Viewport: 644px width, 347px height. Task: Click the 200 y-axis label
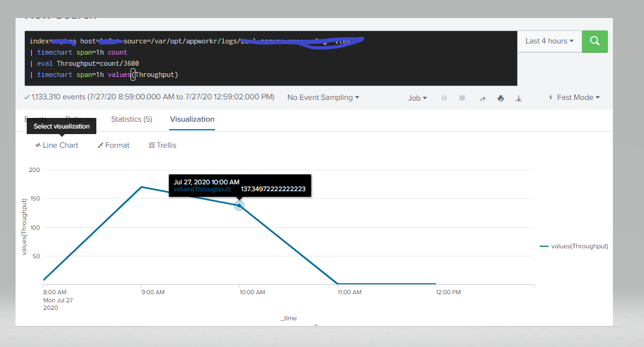click(x=35, y=170)
